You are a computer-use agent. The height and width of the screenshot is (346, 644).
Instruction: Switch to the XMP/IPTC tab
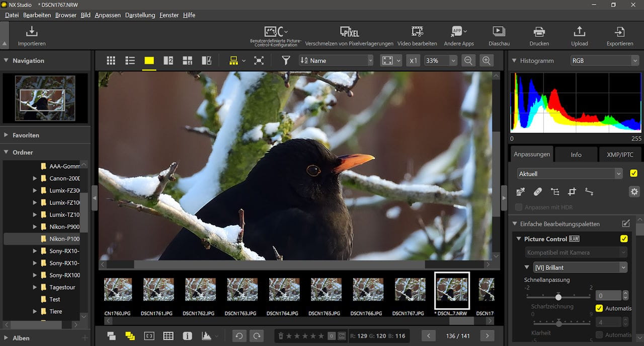point(620,155)
